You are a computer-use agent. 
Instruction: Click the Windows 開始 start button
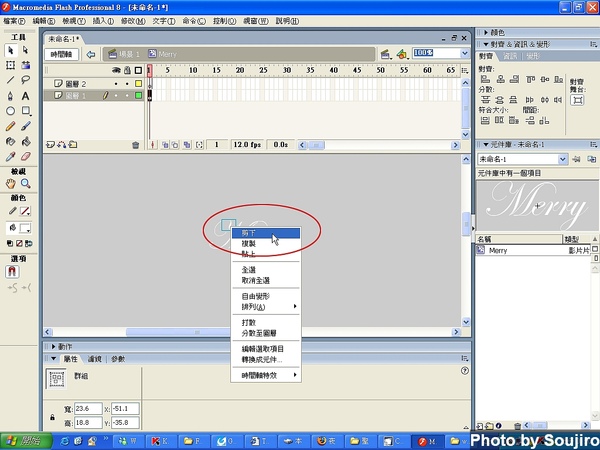point(22,441)
